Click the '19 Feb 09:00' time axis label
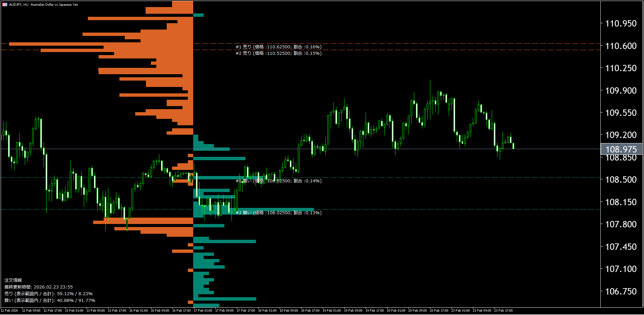 tap(353, 311)
